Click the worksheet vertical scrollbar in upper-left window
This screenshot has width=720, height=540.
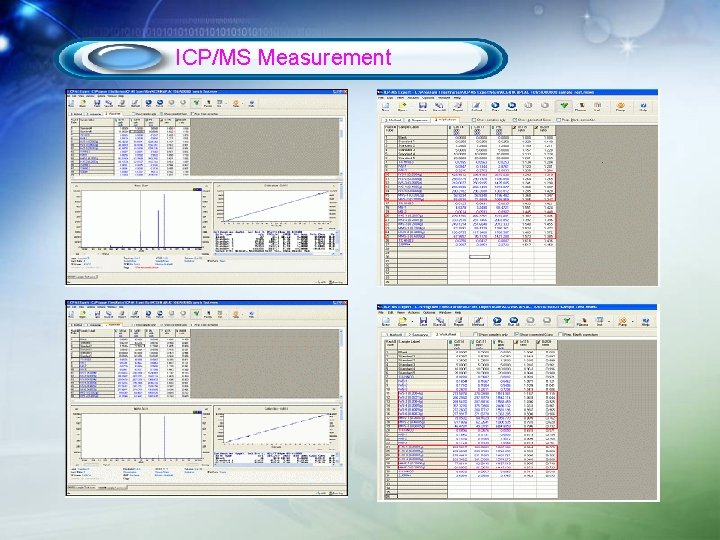tap(341, 147)
